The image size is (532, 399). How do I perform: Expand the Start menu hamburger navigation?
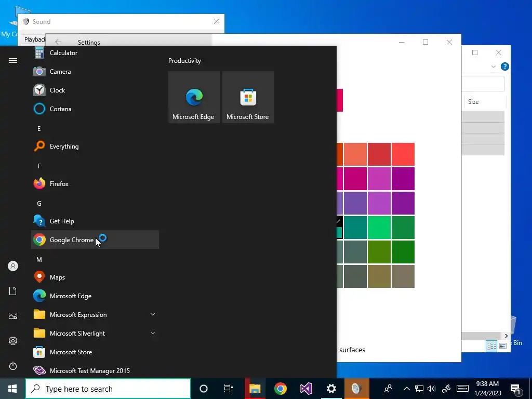(x=13, y=61)
